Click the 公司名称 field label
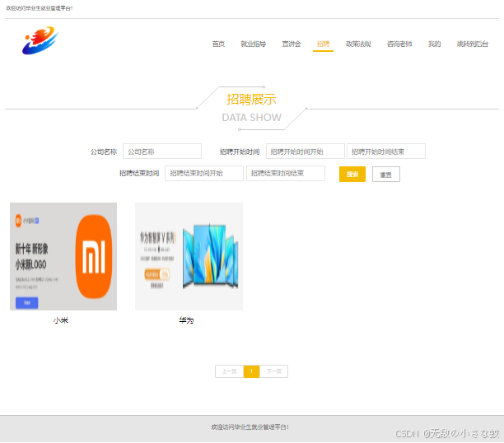This screenshot has height=443, width=504. coord(104,152)
